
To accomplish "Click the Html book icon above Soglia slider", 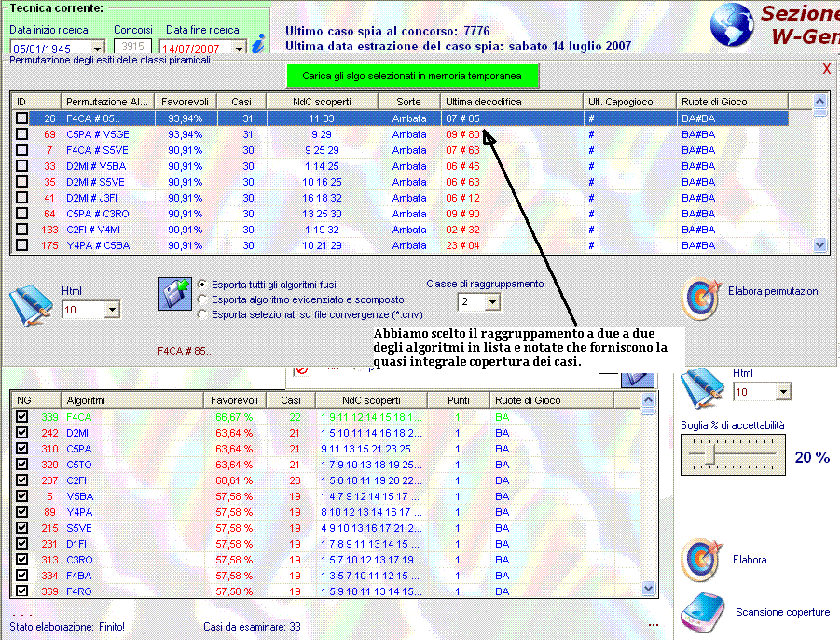I will [702, 389].
